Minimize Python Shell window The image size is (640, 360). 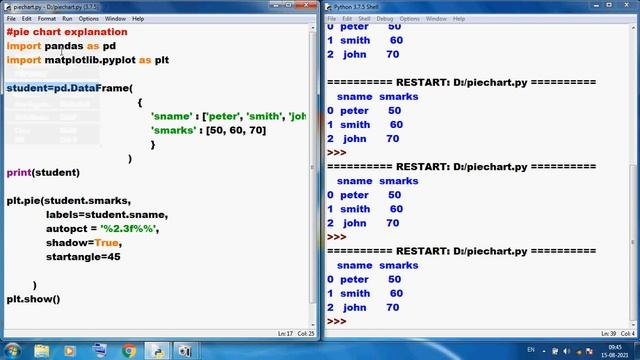coord(596,5)
